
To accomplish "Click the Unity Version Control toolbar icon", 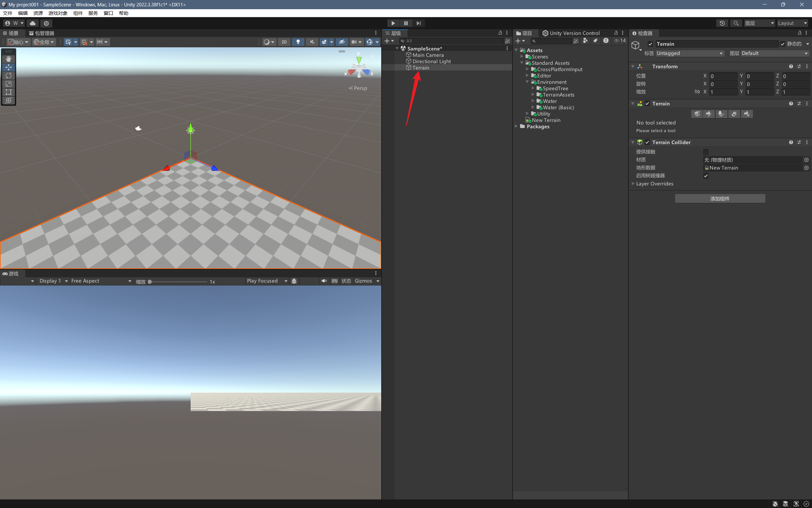I will [x=46, y=23].
